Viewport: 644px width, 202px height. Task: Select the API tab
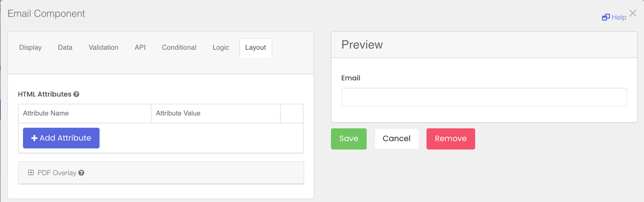click(140, 48)
